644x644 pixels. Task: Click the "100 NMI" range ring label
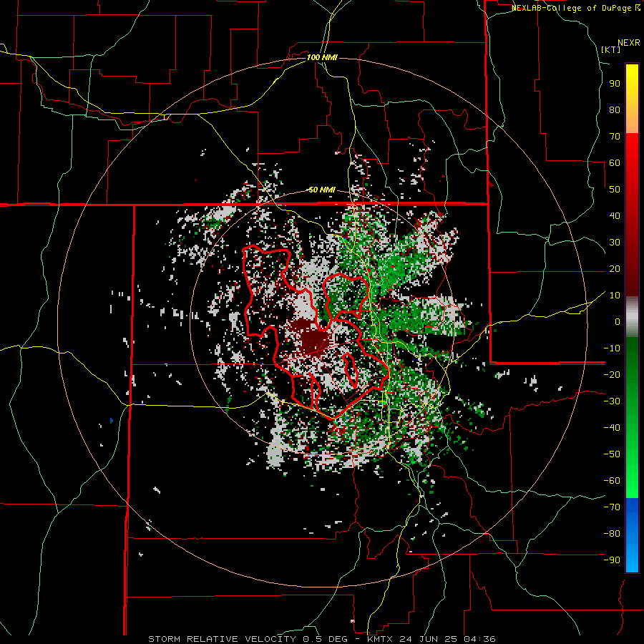(x=322, y=57)
